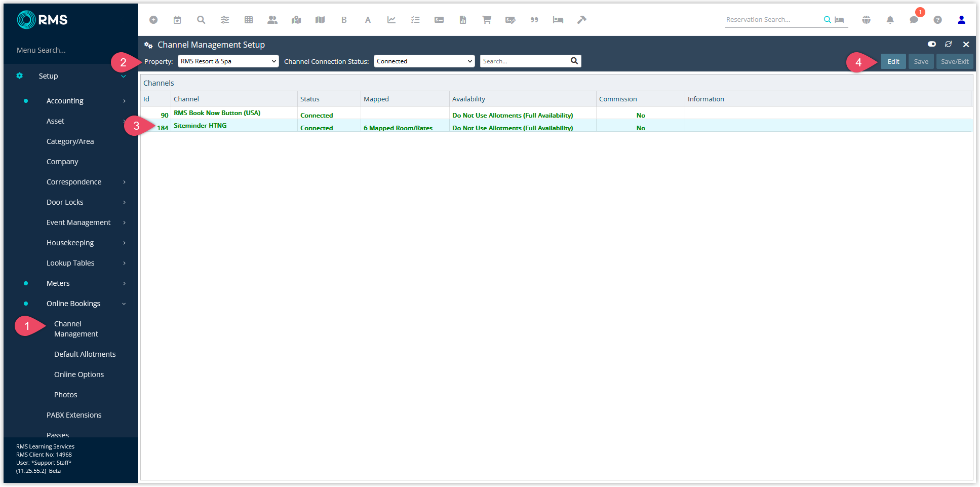Click the Save/Exit button

[955, 61]
